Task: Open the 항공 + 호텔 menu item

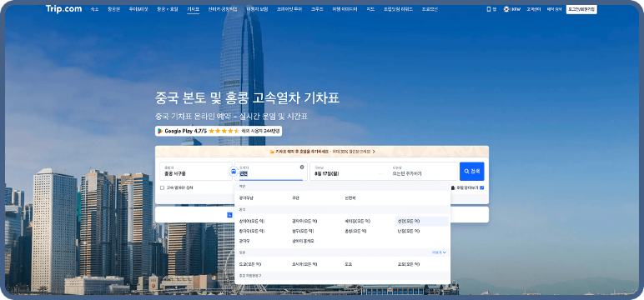Action: click(x=167, y=9)
